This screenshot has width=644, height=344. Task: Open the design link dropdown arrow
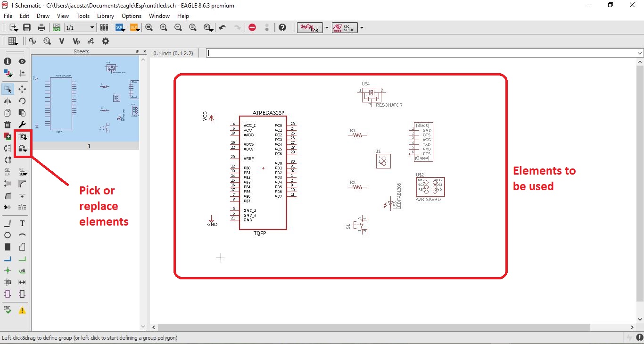coord(327,28)
